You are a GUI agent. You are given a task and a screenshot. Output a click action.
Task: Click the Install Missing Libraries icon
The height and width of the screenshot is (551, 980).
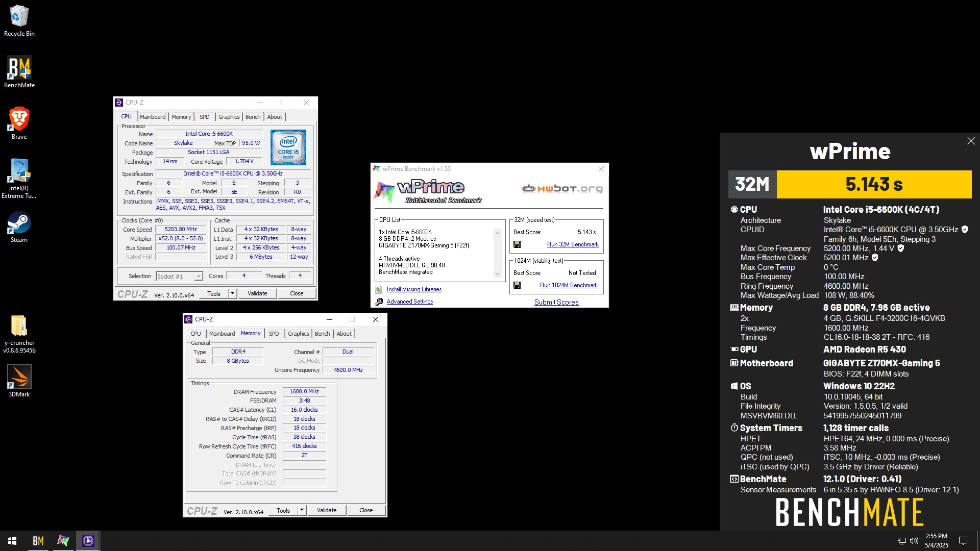point(379,289)
